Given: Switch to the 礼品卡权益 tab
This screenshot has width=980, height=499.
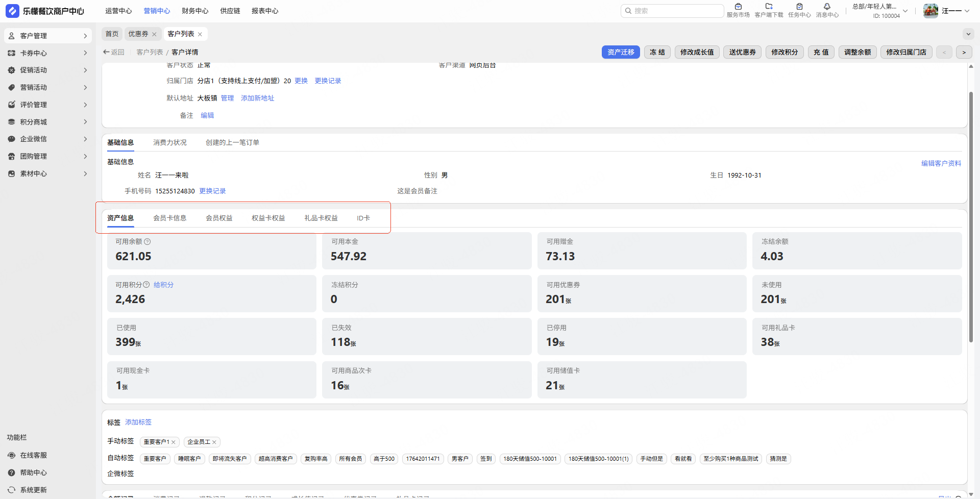Looking at the screenshot, I should [x=321, y=218].
